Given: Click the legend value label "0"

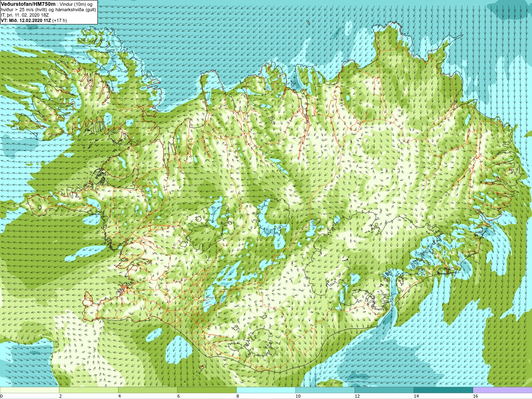Looking at the screenshot, I should (x=1, y=396).
